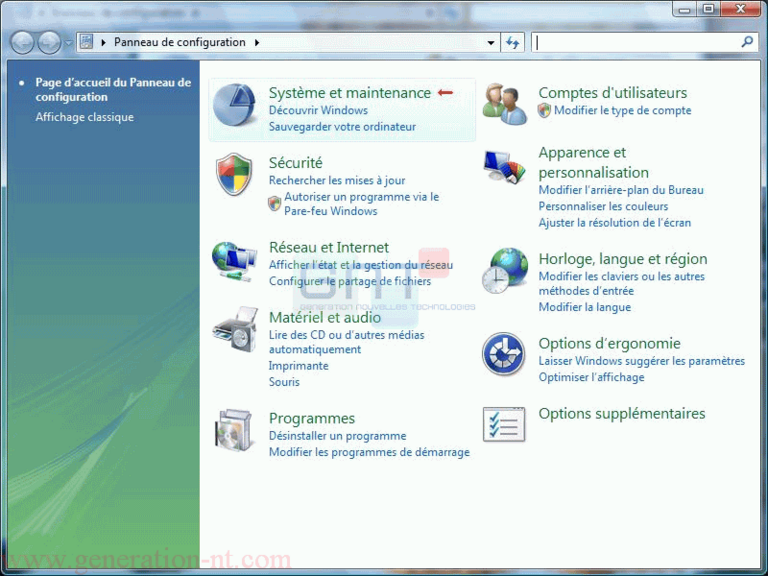768x576 pixels.
Task: Click the shield icon beside Modifier le type de compte
Action: pyautogui.click(x=544, y=110)
